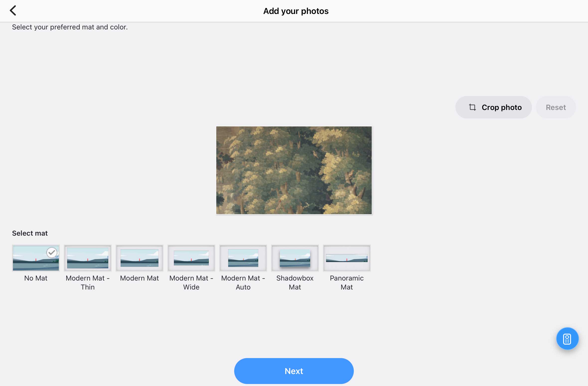Open the blue remote control button

point(567,339)
